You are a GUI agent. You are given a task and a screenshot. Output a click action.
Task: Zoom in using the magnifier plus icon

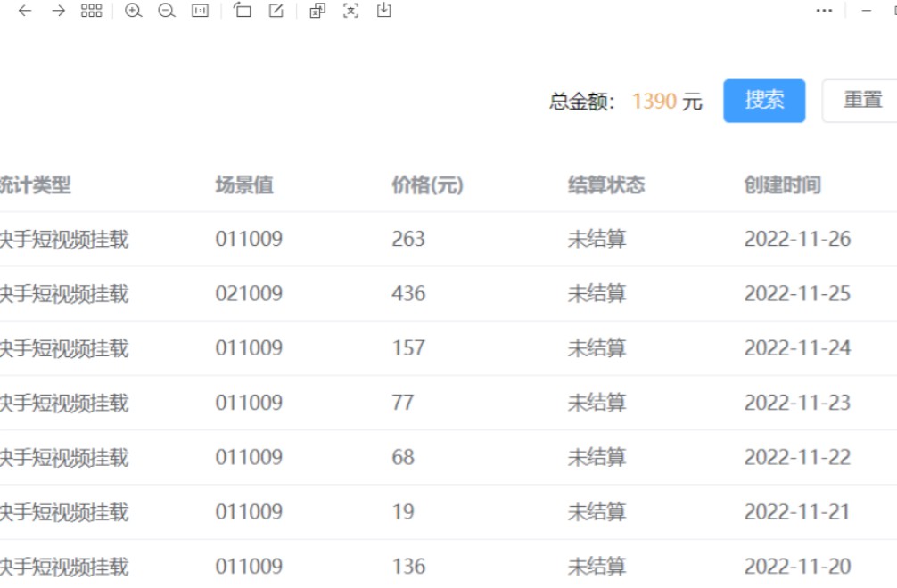point(133,11)
